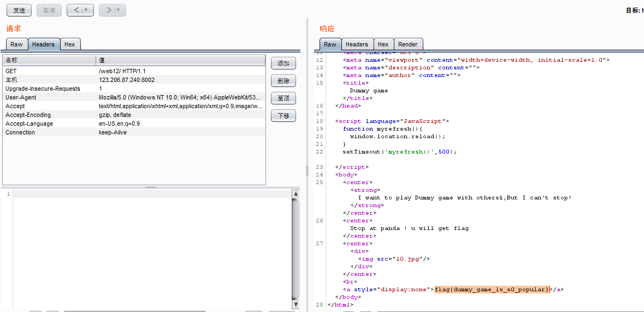This screenshot has height=312, width=644.
Task: Click the Mozilla/5.0 User-Agent value cell
Action: point(180,97)
